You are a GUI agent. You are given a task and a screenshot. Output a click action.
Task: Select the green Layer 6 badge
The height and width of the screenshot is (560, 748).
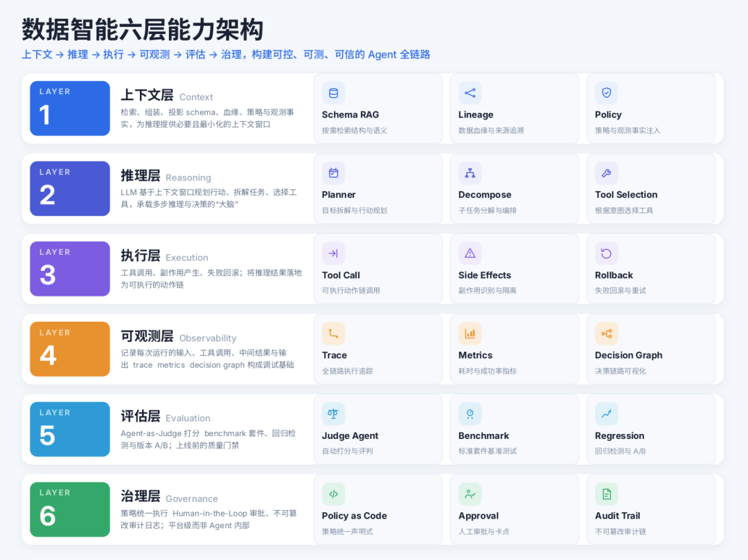pyautogui.click(x=70, y=509)
